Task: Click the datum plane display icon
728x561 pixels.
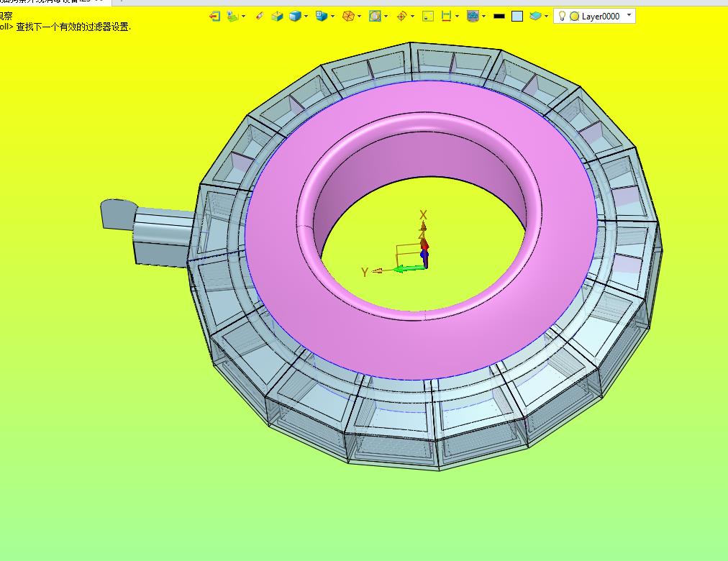Action: coord(232,17)
